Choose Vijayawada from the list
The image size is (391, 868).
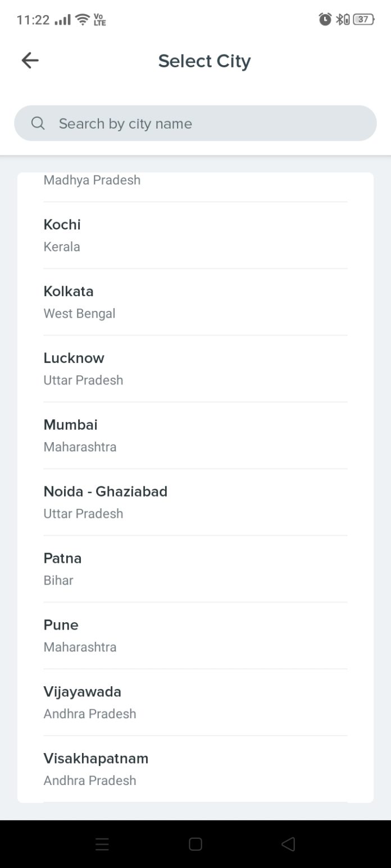coord(195,702)
